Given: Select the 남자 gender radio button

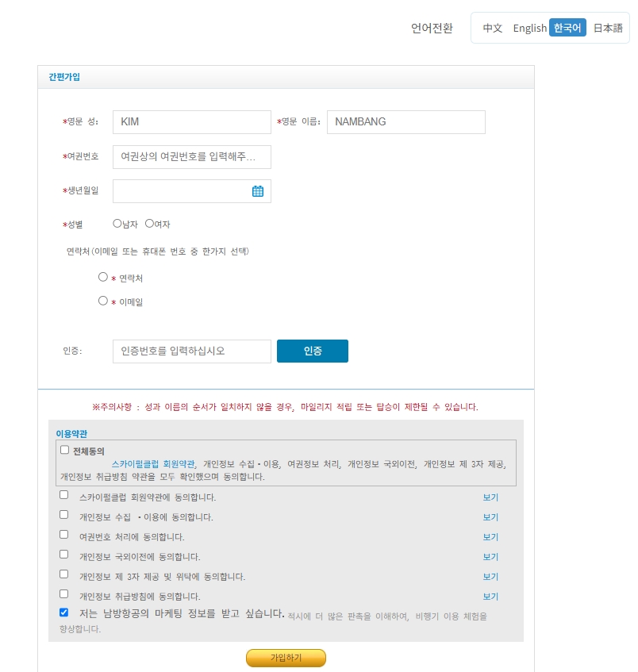Looking at the screenshot, I should pos(116,223).
